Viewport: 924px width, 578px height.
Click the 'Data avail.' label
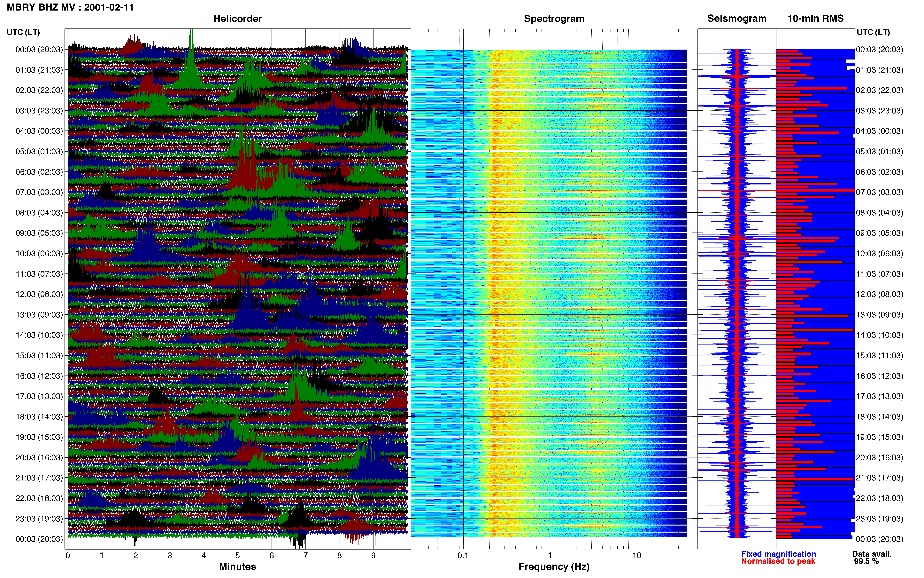click(872, 554)
